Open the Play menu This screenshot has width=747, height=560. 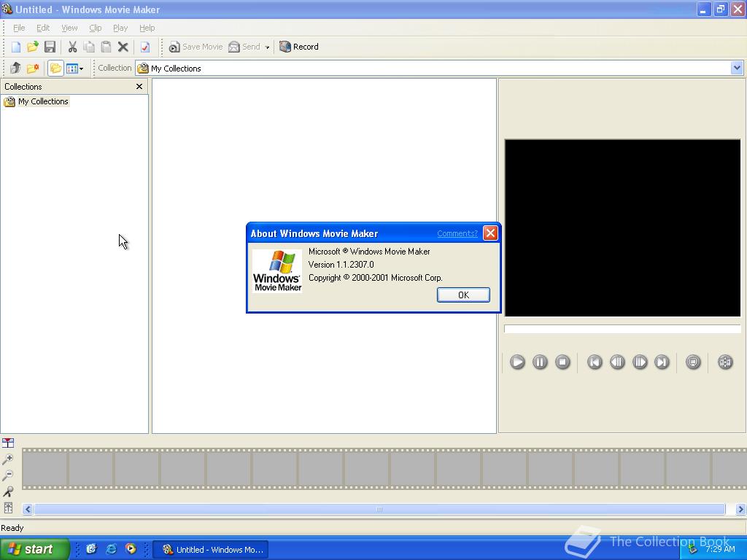(x=120, y=28)
